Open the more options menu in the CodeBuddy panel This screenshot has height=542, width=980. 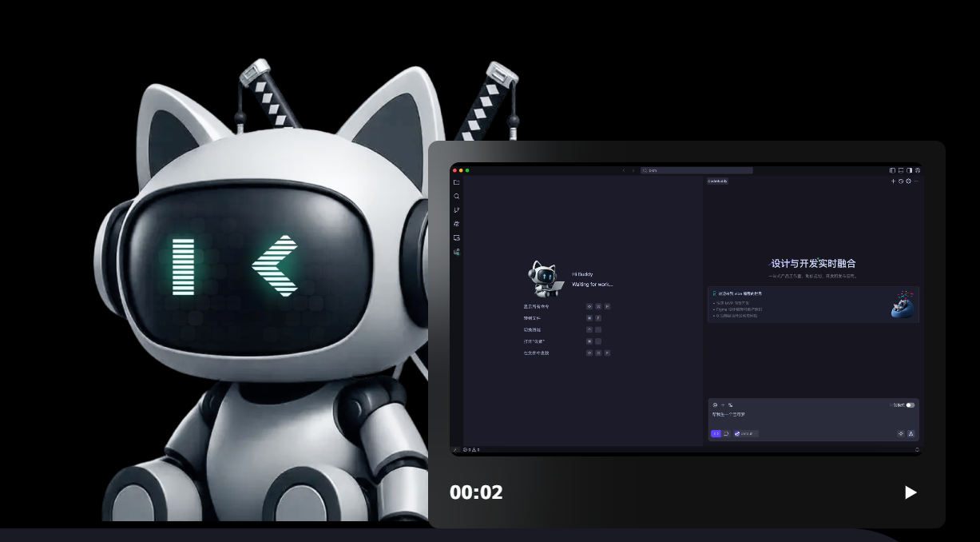[x=915, y=181]
